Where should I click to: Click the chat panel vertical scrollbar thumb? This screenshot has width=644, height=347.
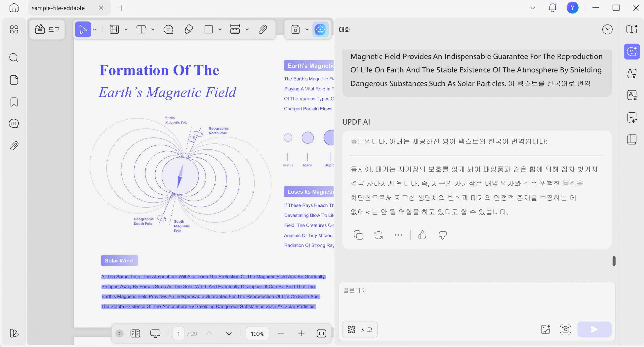click(614, 261)
